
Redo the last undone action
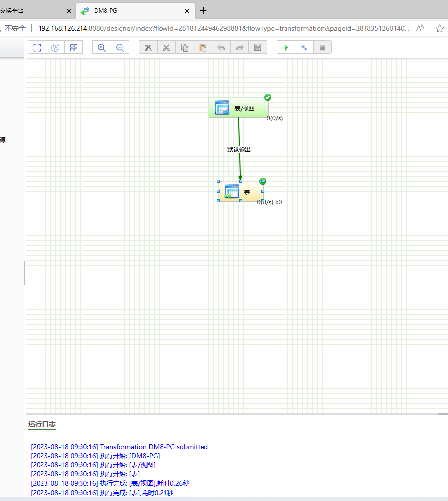240,47
